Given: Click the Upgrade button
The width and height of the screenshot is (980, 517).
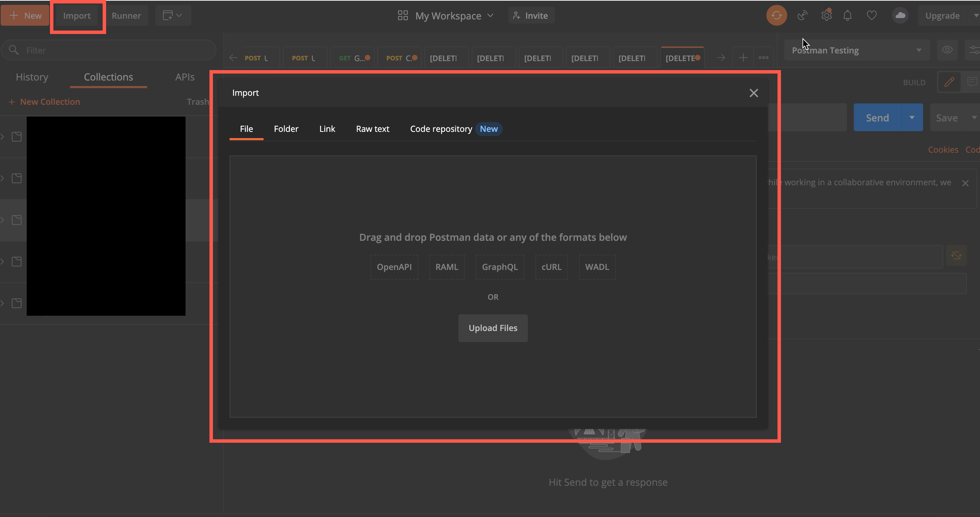Looking at the screenshot, I should (942, 16).
